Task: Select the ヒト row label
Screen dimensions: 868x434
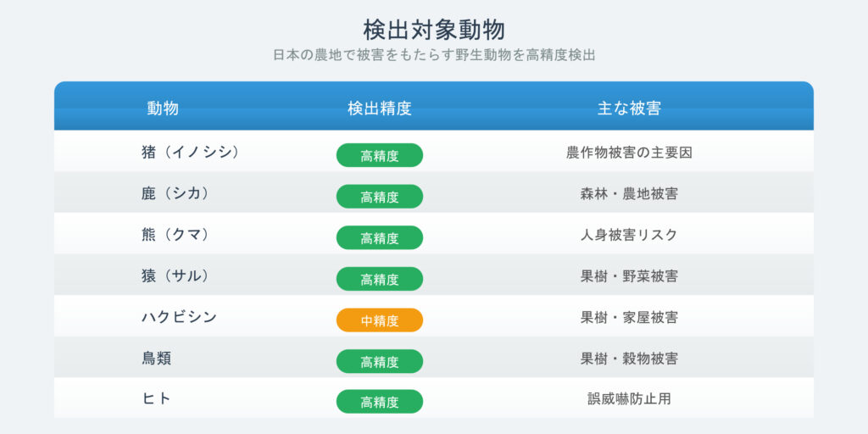Action: point(156,398)
